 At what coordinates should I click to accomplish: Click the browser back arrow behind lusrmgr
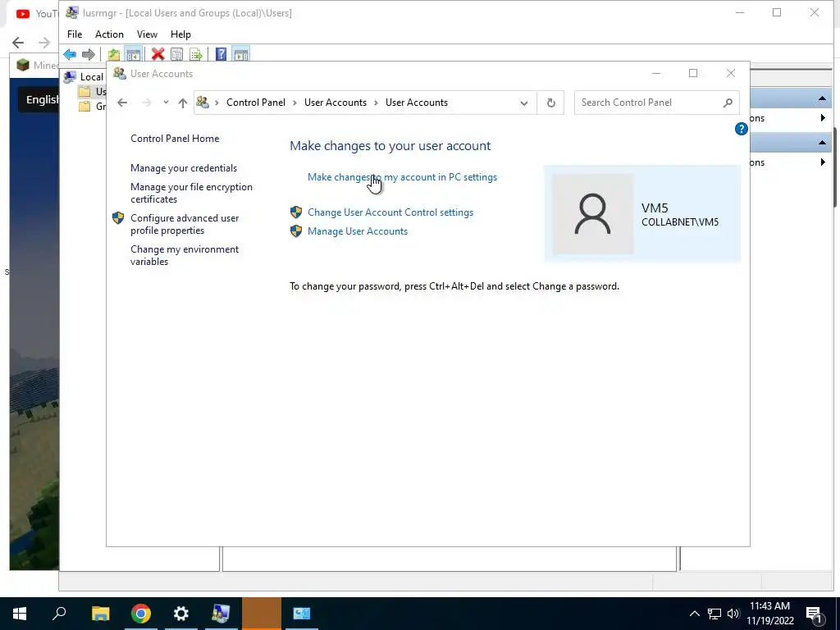point(18,43)
